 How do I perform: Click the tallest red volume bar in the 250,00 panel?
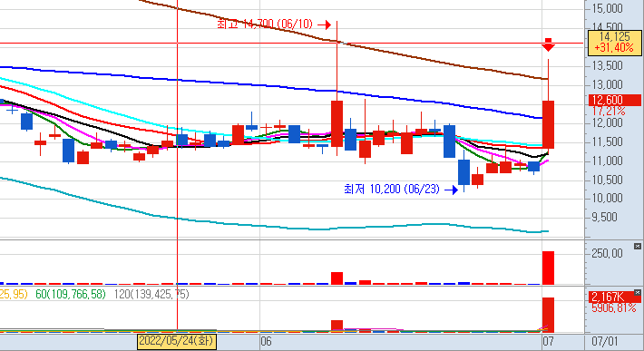pyautogui.click(x=548, y=268)
